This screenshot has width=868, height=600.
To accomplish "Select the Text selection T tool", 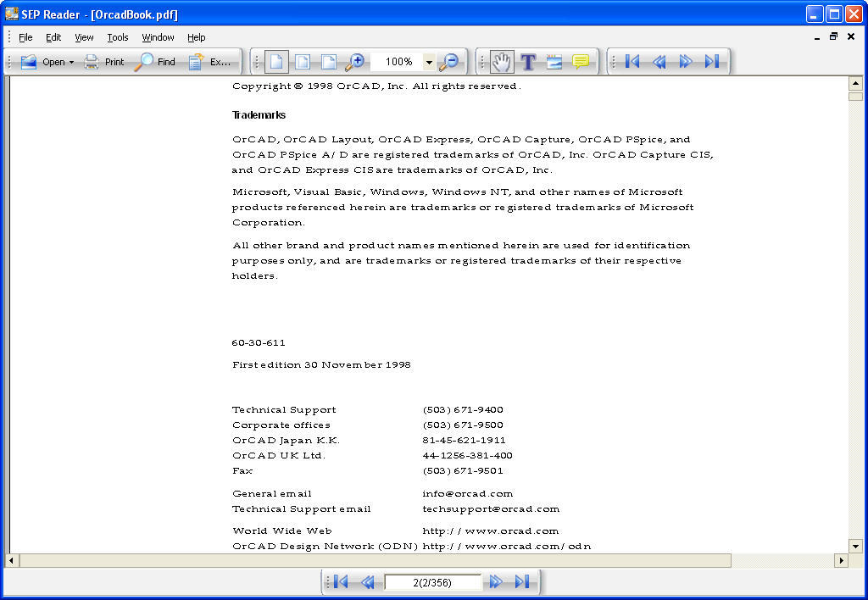I will click(528, 61).
